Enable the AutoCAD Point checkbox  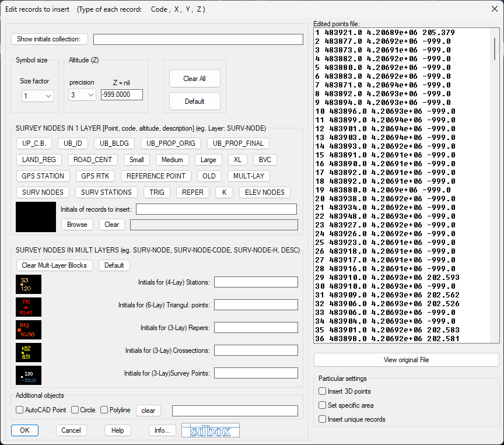coord(20,410)
